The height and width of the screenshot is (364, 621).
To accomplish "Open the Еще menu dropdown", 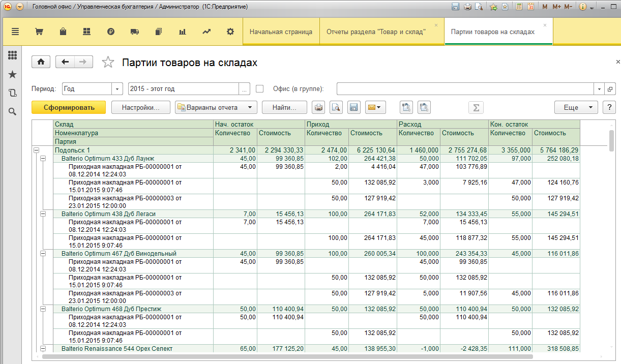I will click(576, 107).
